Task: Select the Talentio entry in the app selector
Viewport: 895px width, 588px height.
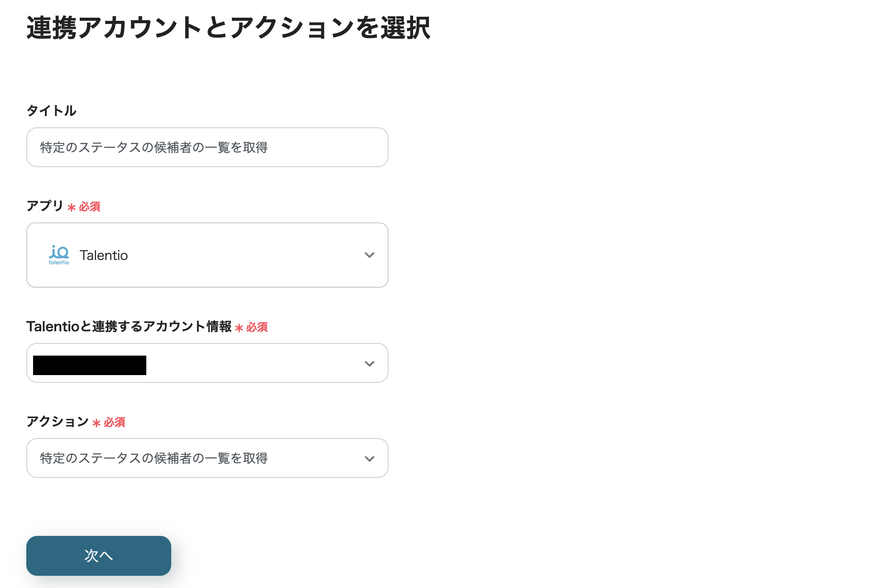Action: 104,255
